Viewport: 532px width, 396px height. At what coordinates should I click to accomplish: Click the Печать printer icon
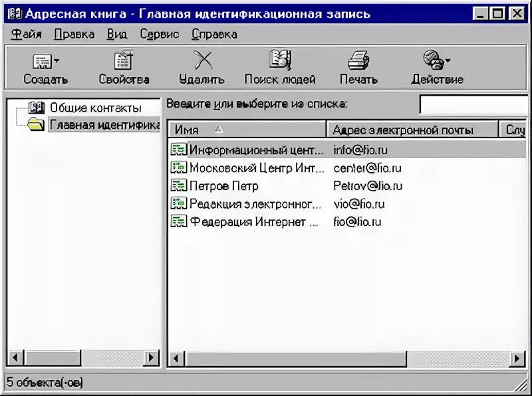pos(358,60)
